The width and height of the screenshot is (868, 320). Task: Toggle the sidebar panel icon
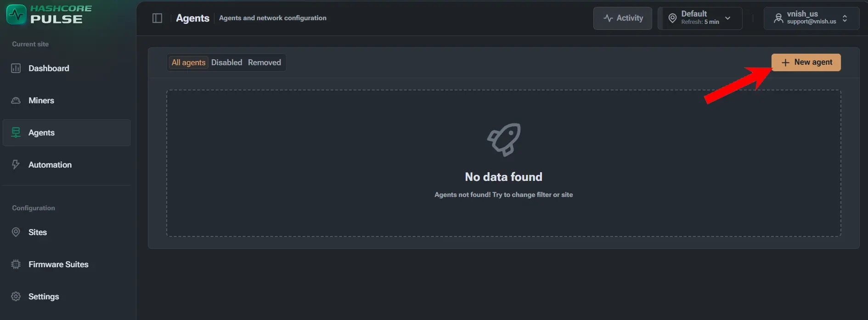point(157,18)
